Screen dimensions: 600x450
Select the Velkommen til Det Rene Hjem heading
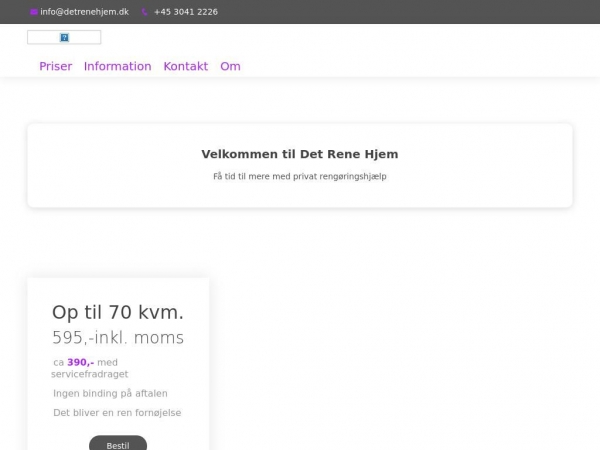point(300,154)
